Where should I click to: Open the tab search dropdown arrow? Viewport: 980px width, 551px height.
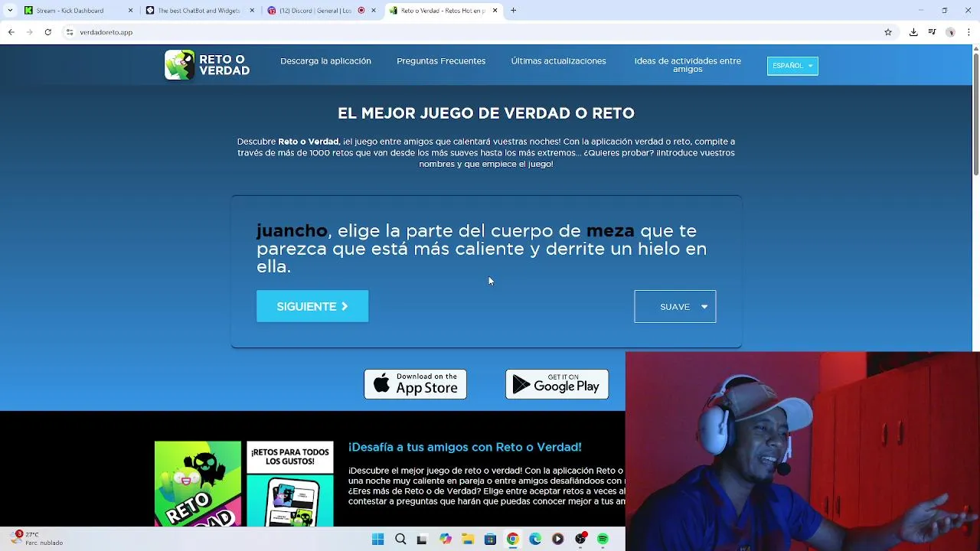10,11
